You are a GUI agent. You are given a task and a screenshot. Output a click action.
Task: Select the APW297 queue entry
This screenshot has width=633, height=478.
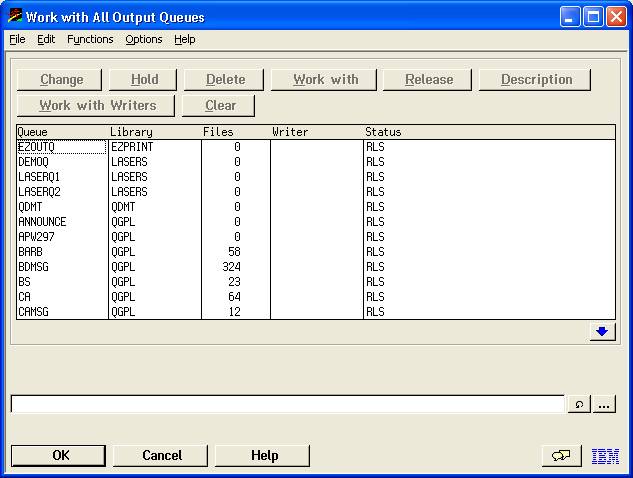[x=36, y=237]
